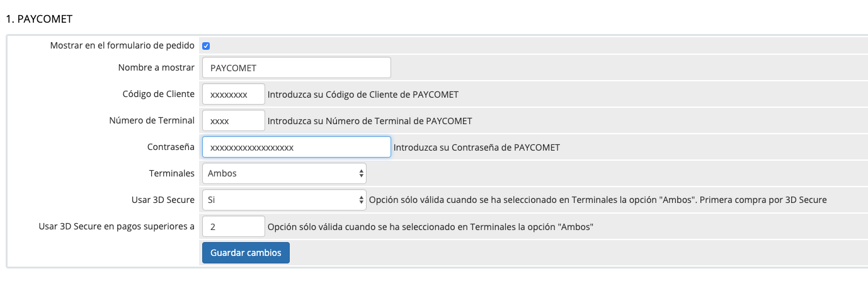Click hint text Introduzca su Código de Cliente de PAYCOMET

point(363,95)
